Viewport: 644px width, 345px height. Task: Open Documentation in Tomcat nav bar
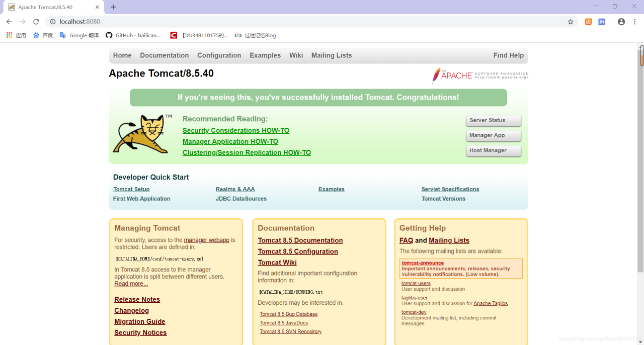pos(165,55)
